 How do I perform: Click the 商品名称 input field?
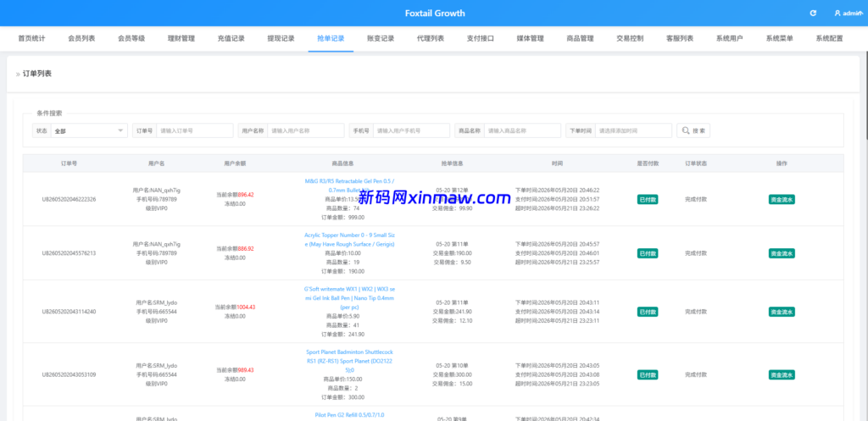coord(522,130)
